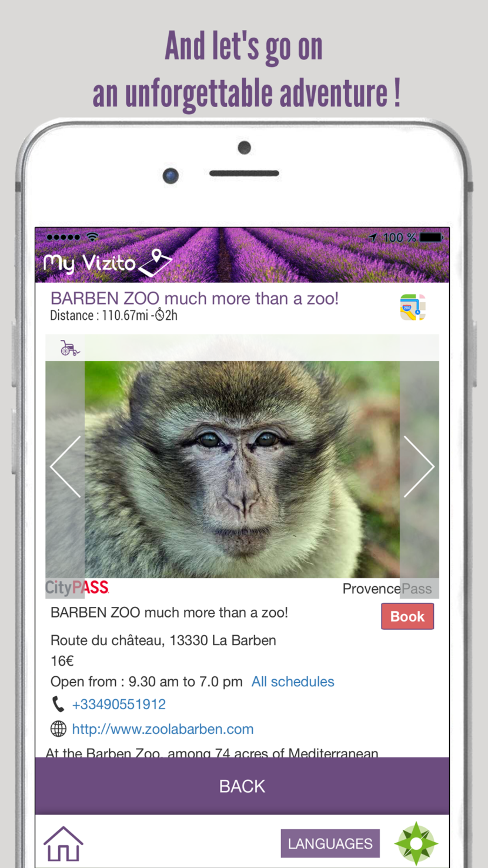
Task: Tap the ProvencePass label
Action: pyautogui.click(x=387, y=589)
